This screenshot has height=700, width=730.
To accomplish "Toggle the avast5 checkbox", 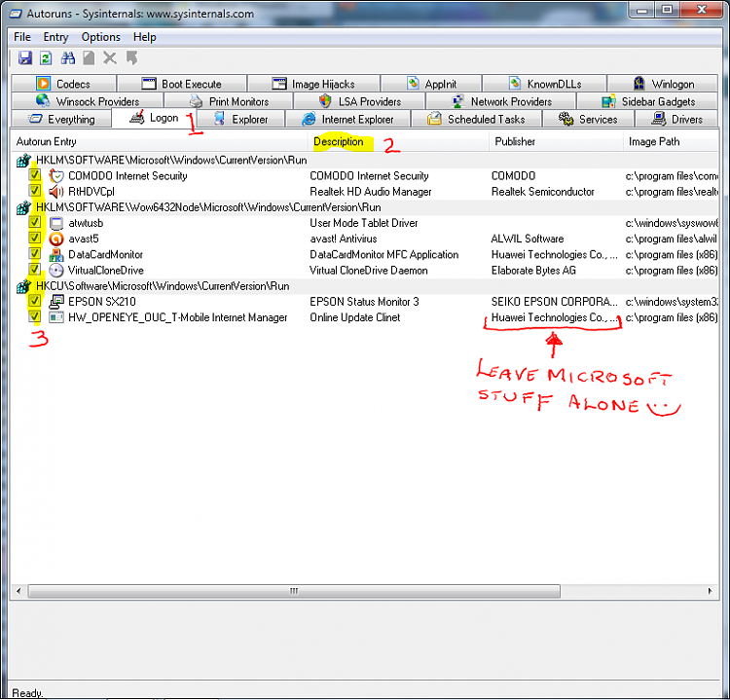I will pyautogui.click(x=34, y=238).
